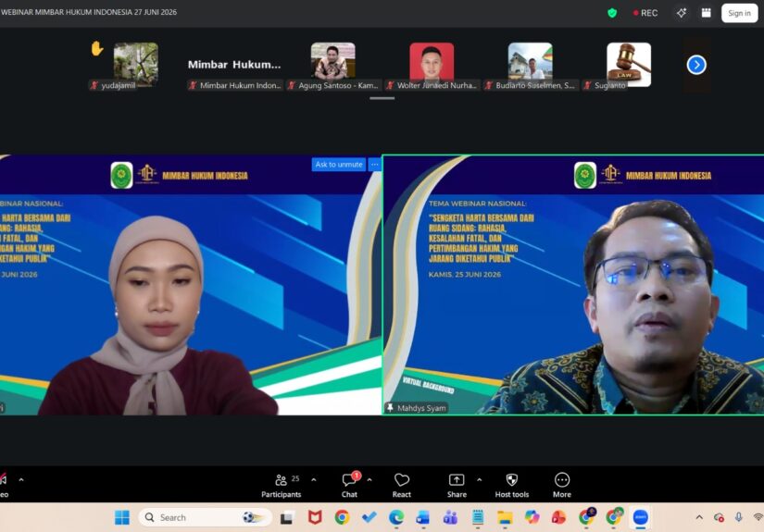Open Microsoft Teams from the taskbar

(x=450, y=517)
